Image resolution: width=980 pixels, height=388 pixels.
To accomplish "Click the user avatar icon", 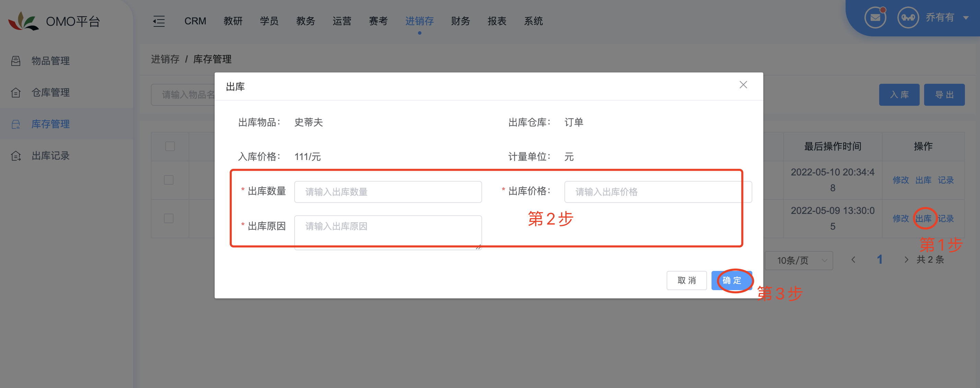I will (x=908, y=18).
